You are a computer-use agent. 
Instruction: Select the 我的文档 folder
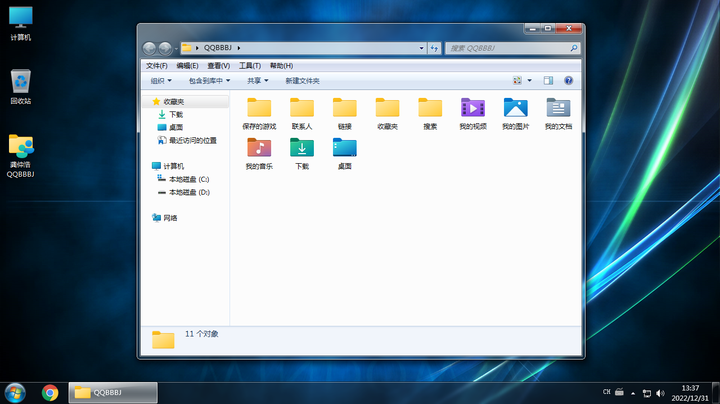point(558,114)
